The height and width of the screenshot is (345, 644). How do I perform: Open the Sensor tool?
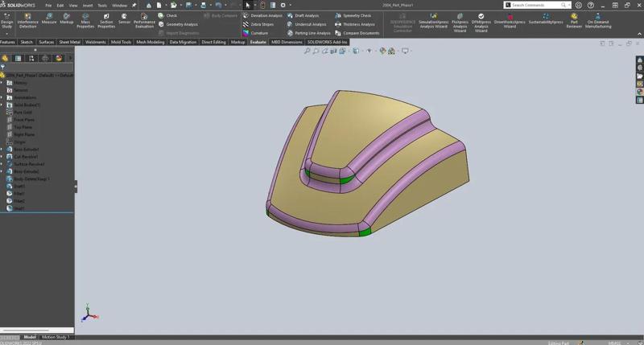pos(124,18)
